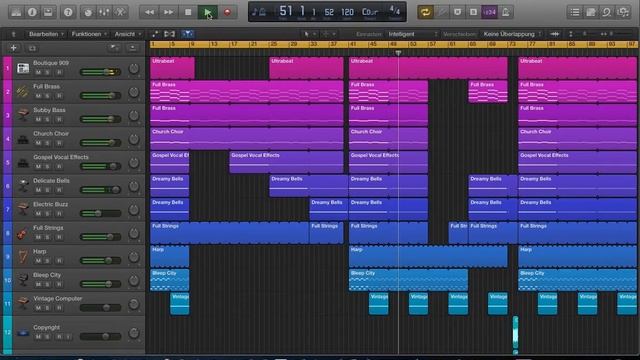Open the Verschieben dropdown showing Keine Überlappung

pos(512,34)
